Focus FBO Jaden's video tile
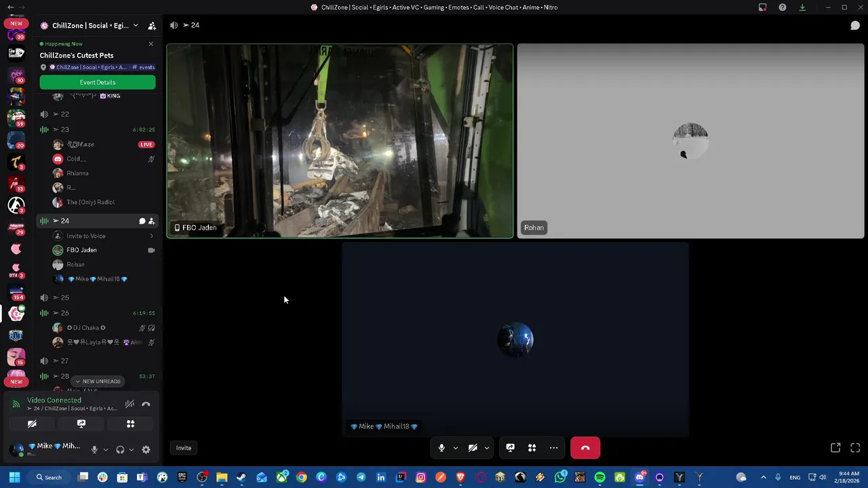Screen dimensions: 868x488 [340, 141]
